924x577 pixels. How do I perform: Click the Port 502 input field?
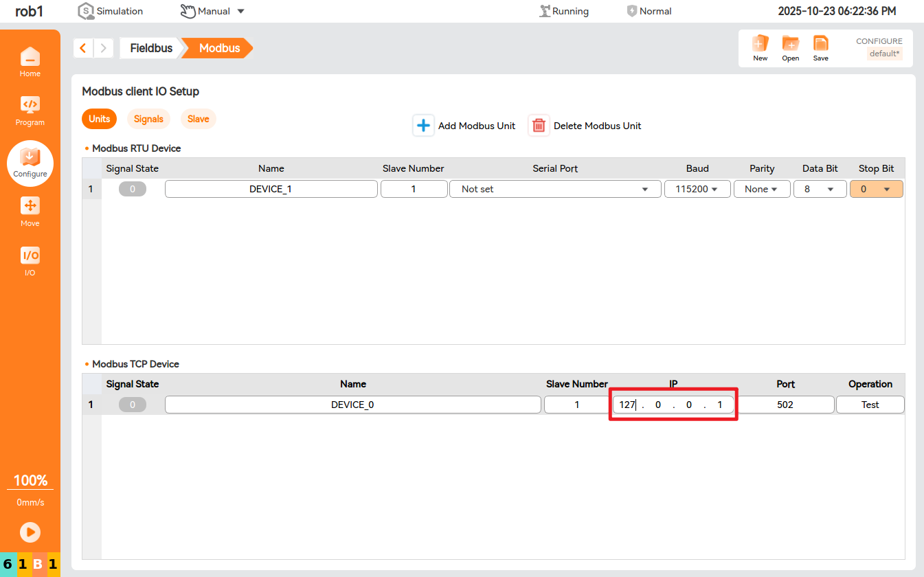pyautogui.click(x=785, y=405)
